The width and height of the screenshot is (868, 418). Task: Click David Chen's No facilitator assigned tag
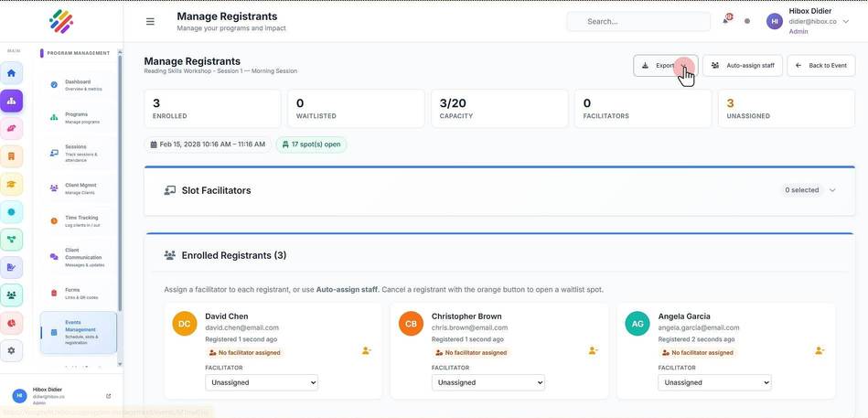(244, 353)
